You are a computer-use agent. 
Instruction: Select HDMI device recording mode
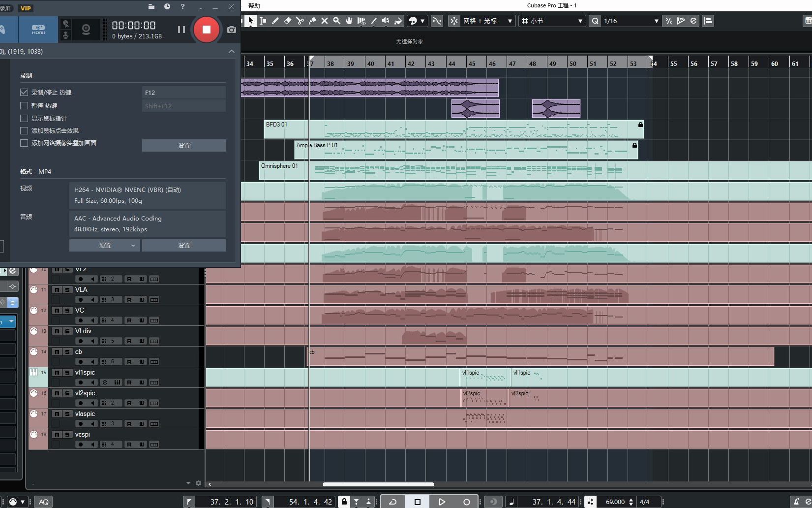coord(38,30)
